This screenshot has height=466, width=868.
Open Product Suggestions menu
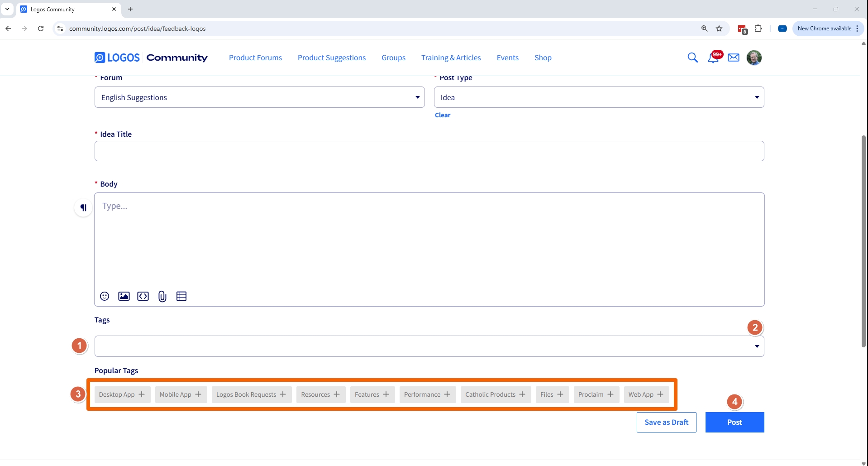pos(332,58)
